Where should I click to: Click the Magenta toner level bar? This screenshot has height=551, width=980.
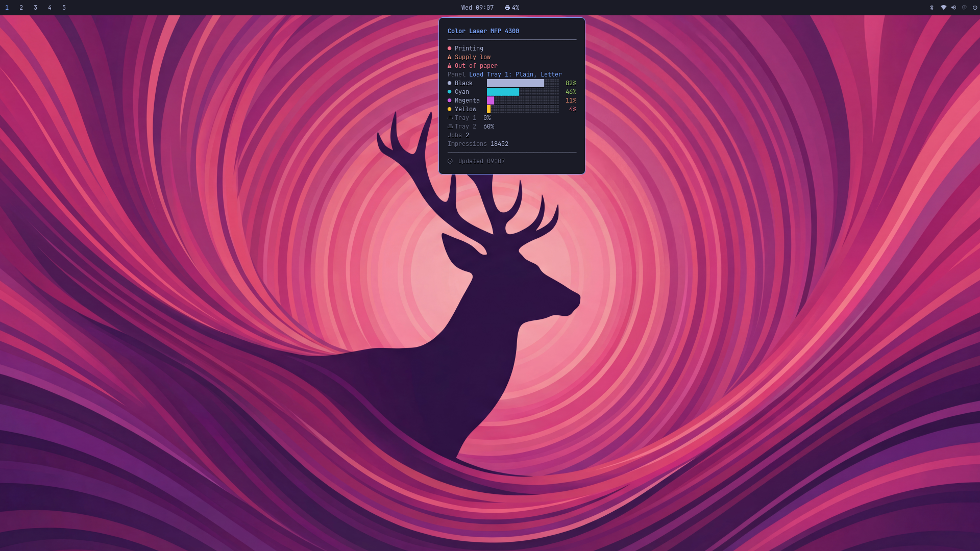pos(523,101)
